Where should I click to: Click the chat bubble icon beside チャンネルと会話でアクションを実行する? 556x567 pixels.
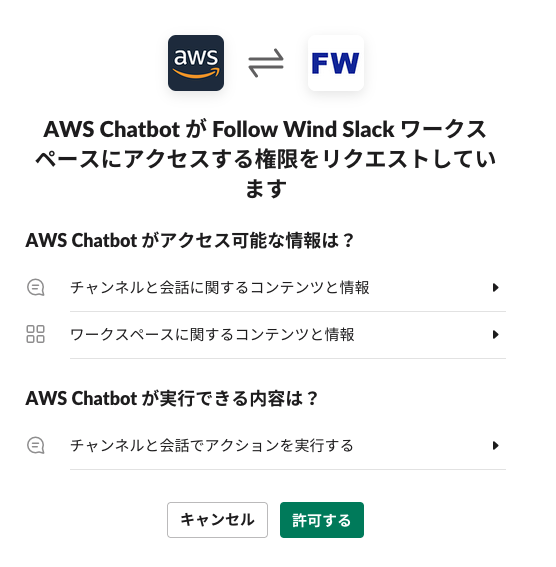[35, 446]
